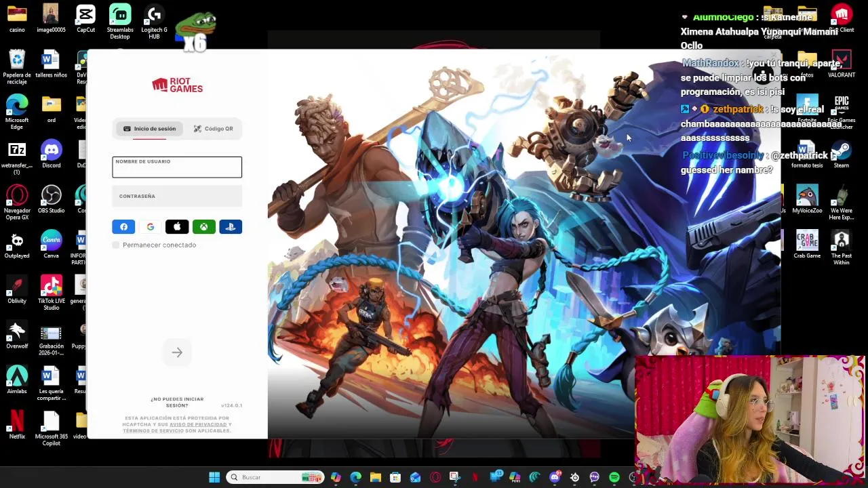Select the Les quería compartir document

pos(52,384)
